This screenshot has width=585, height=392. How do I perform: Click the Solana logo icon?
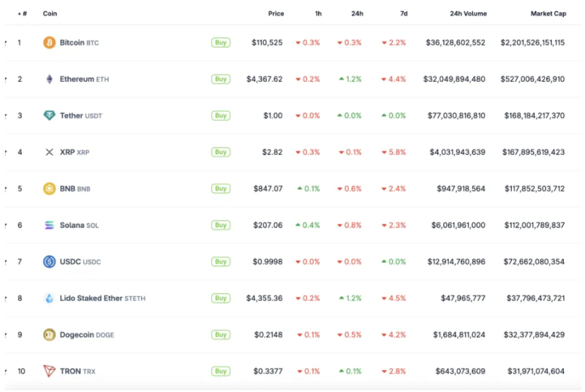click(49, 225)
